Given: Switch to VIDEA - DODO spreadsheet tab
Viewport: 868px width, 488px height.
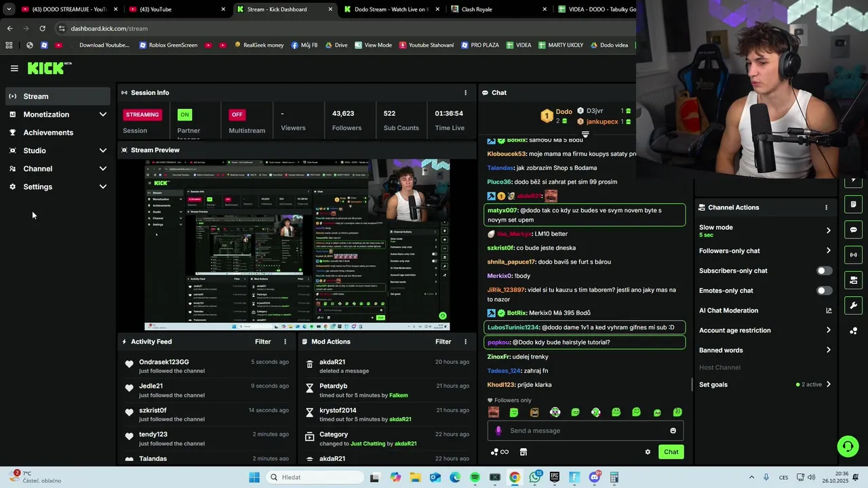Looking at the screenshot, I should (597, 9).
